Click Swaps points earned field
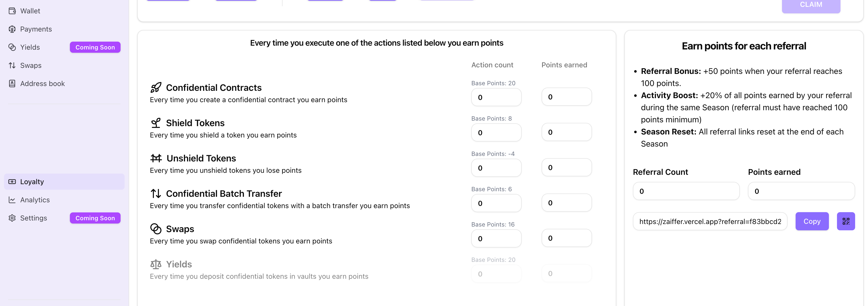The height and width of the screenshot is (306, 868). pos(566,238)
